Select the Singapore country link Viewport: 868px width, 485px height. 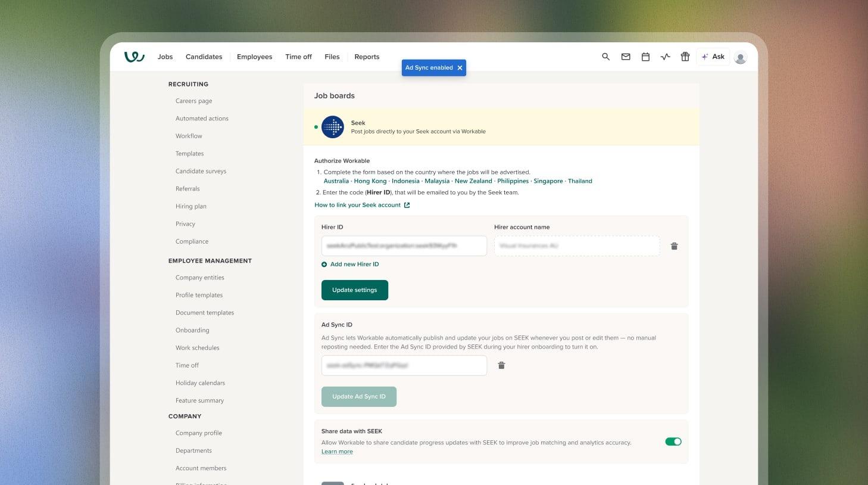pyautogui.click(x=548, y=181)
